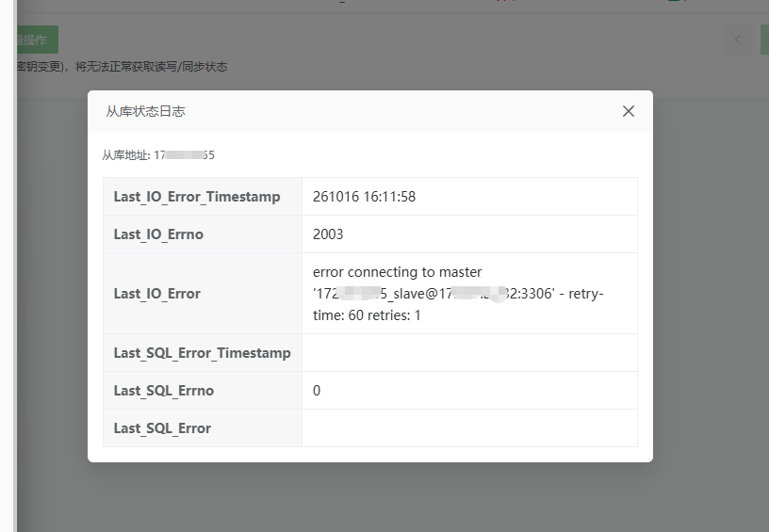This screenshot has width=769, height=532.
Task: Select the Last_IO_Error_Timestamp label cell
Action: click(x=203, y=197)
